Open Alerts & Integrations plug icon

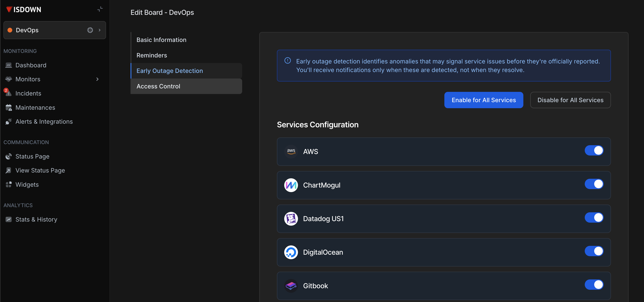pyautogui.click(x=9, y=122)
